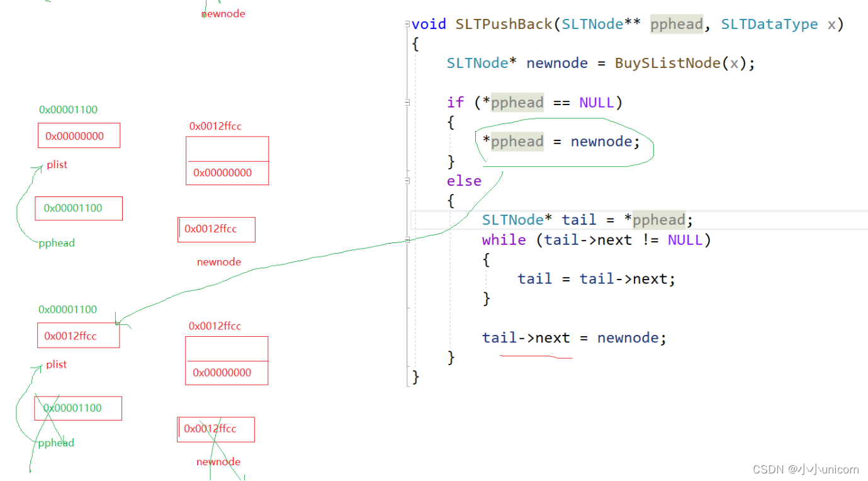Place cursor in 'SLTNode* tail = *pphead;' line
The height and width of the screenshot is (481, 868).
[x=587, y=220]
